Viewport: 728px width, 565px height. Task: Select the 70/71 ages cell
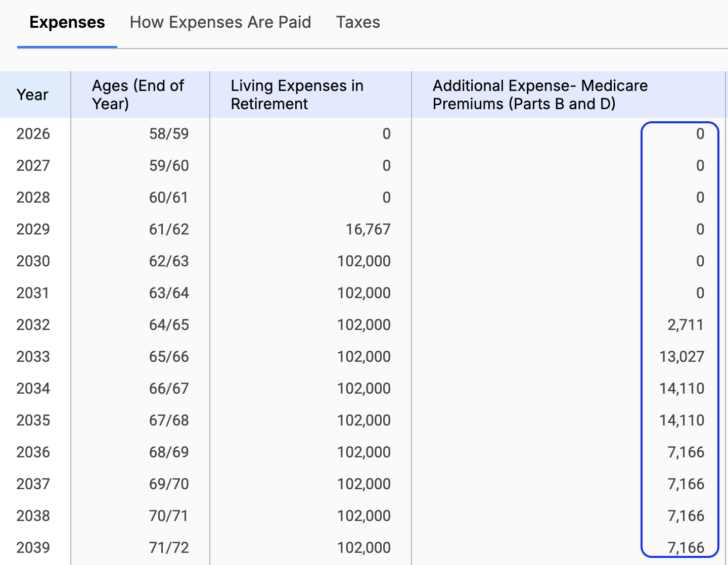169,516
